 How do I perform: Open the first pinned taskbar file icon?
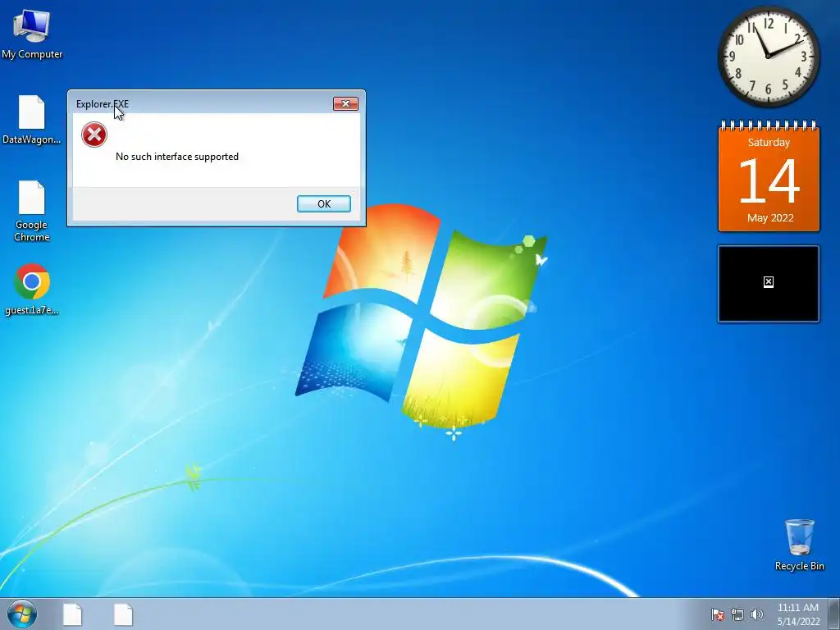pos(72,614)
